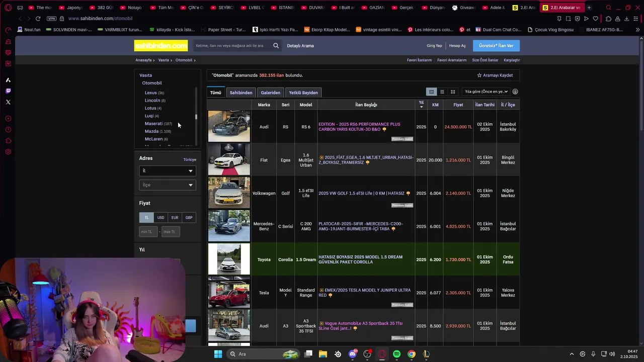The image size is (644, 362).
Task: Open Spotify from the taskbar
Action: pos(396,354)
